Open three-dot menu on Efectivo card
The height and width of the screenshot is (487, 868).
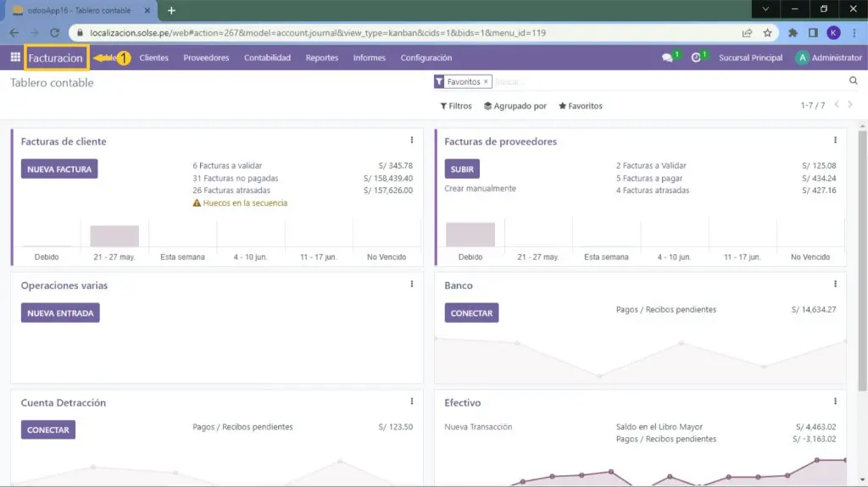(835, 401)
